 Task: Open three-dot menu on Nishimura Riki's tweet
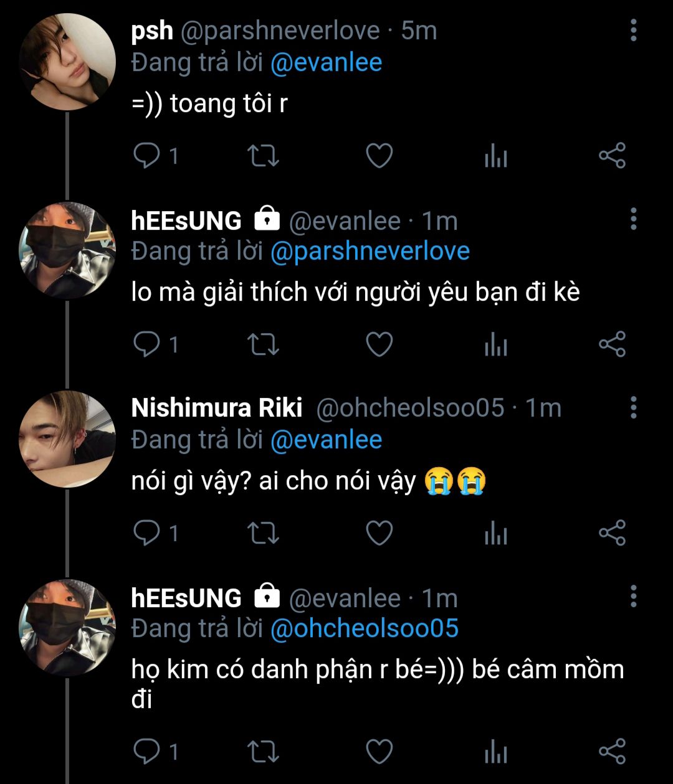click(633, 407)
